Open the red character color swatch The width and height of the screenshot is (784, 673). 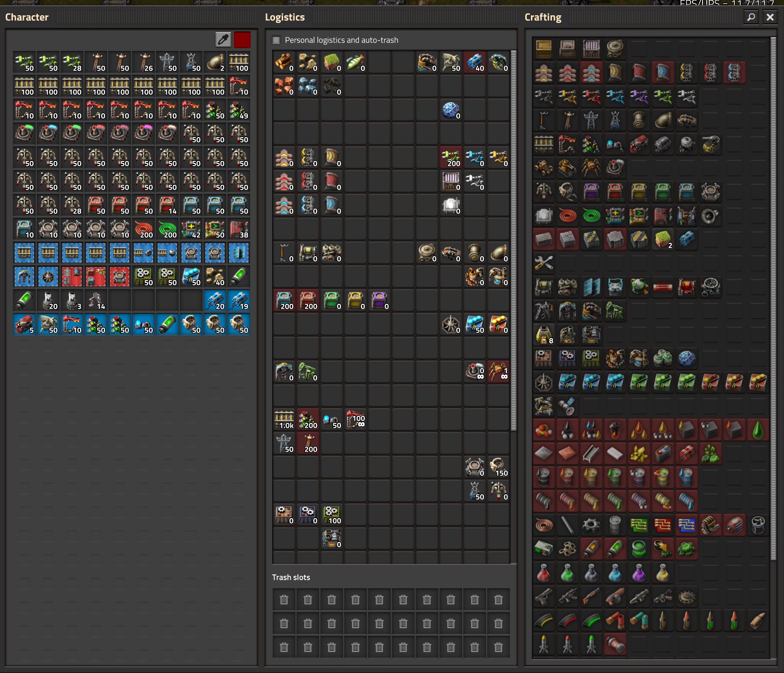[242, 40]
